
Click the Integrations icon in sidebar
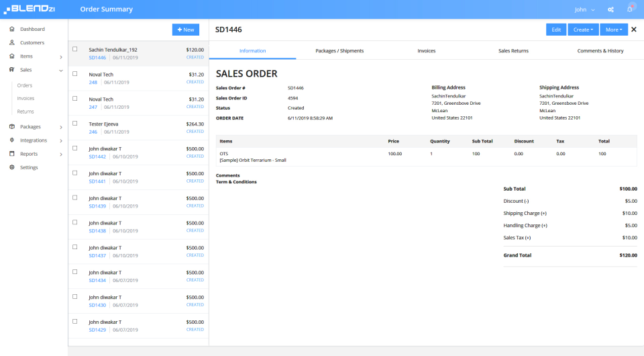click(12, 140)
